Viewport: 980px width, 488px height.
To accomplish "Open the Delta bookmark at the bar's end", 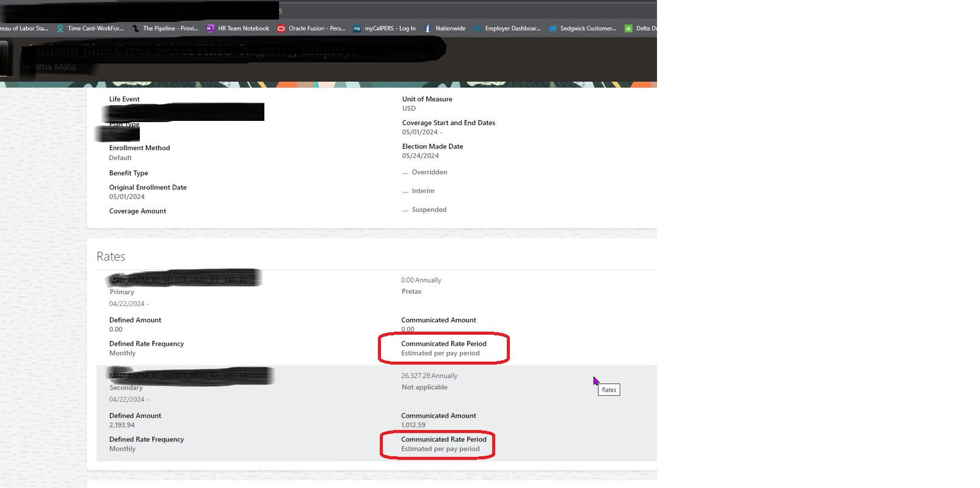I will click(x=641, y=28).
